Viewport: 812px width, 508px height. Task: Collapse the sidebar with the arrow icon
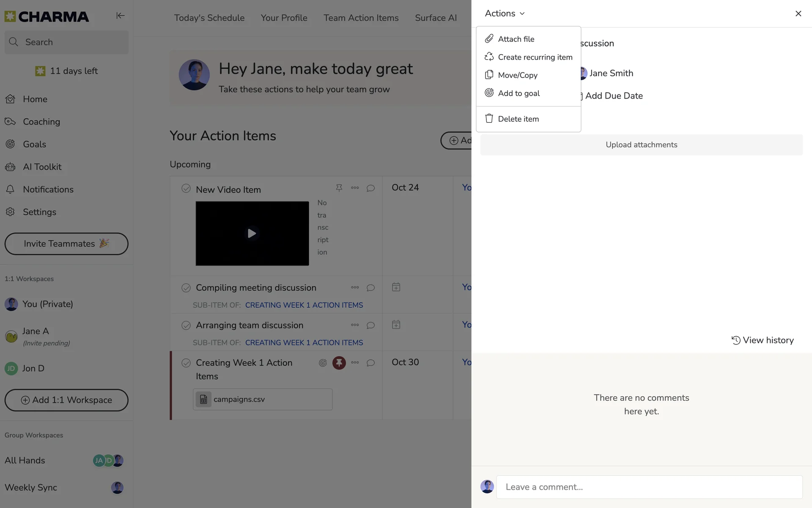120,16
